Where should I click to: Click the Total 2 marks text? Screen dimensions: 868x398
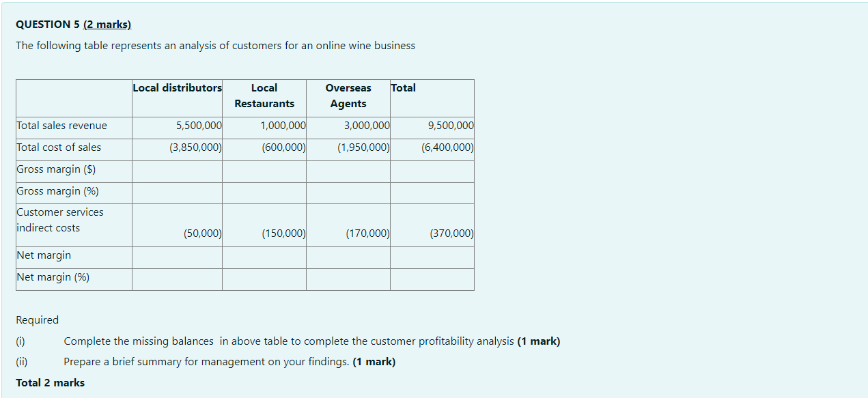[50, 382]
